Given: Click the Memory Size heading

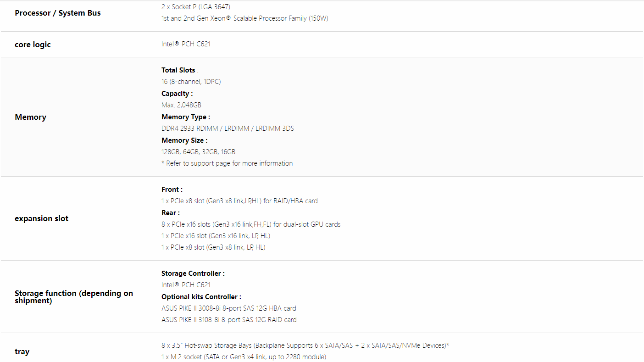Looking at the screenshot, I should [x=184, y=140].
